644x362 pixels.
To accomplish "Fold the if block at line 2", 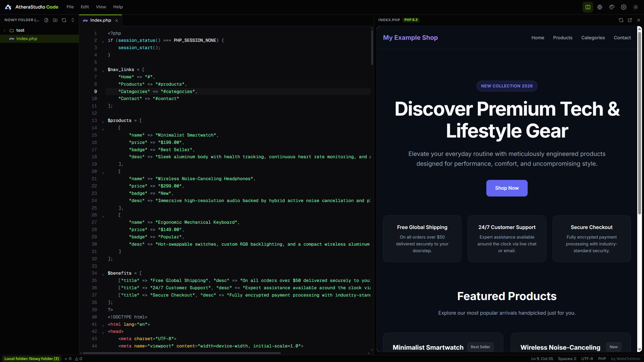I will [x=103, y=41].
